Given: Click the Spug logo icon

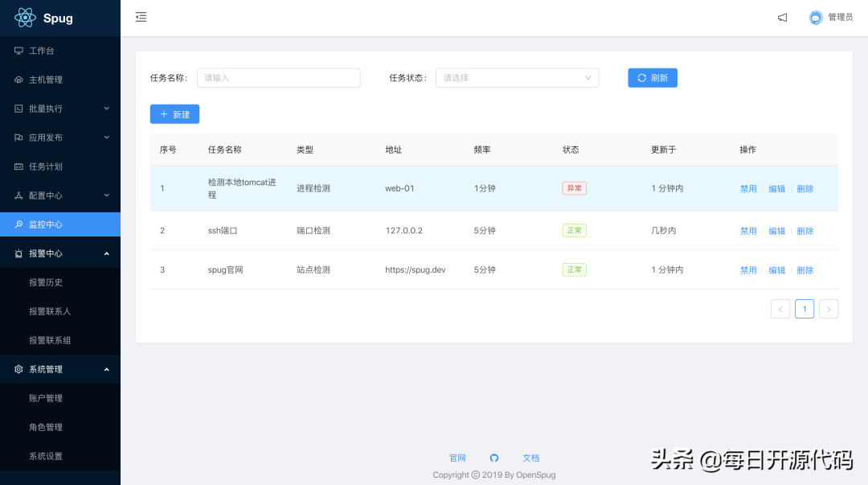Looking at the screenshot, I should pyautogui.click(x=25, y=18).
